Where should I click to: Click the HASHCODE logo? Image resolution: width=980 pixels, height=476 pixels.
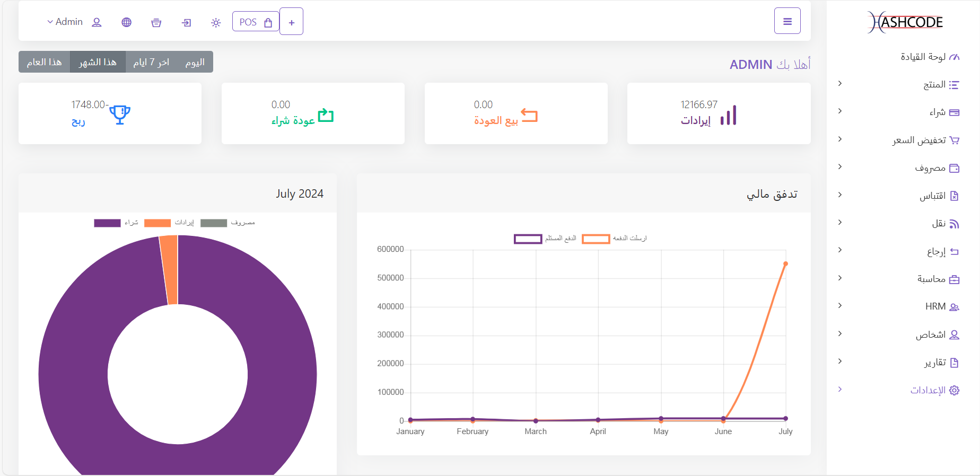pos(905,22)
